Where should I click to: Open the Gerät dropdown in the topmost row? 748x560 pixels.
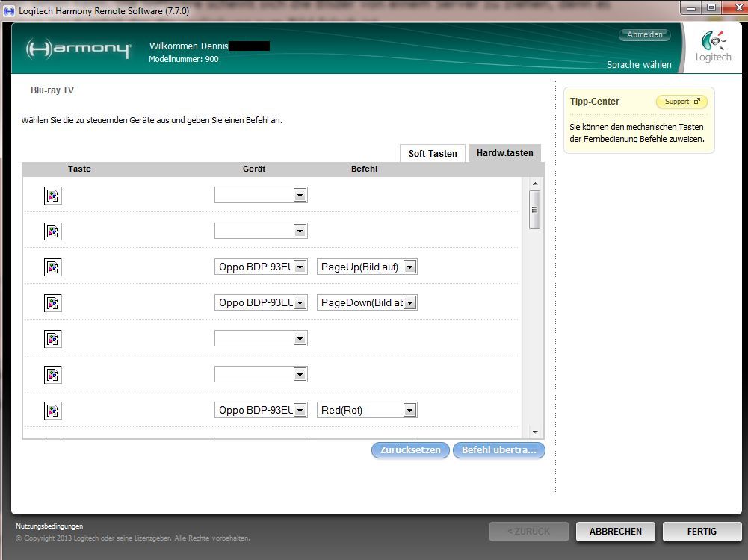click(x=261, y=195)
